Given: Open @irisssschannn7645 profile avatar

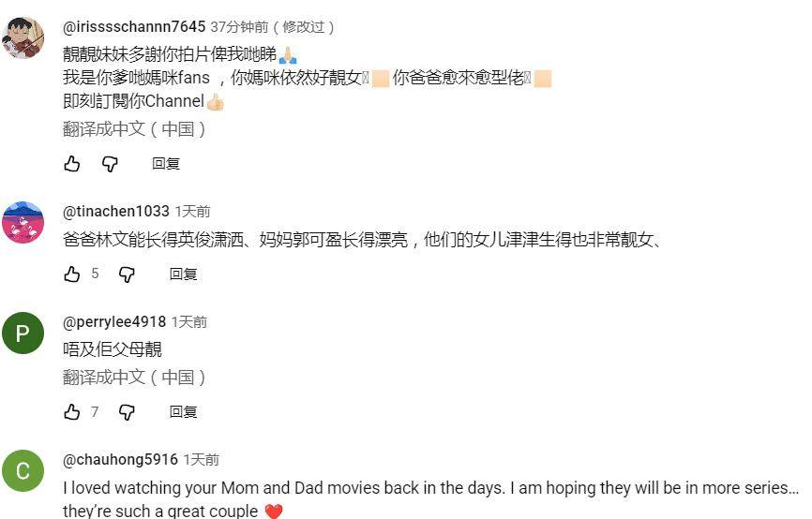Looking at the screenshot, I should coord(23,37).
